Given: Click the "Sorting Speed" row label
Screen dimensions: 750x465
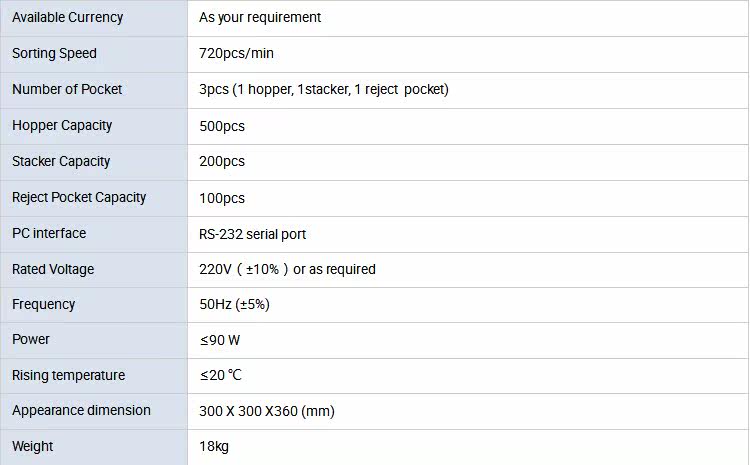Looking at the screenshot, I should coord(54,53).
